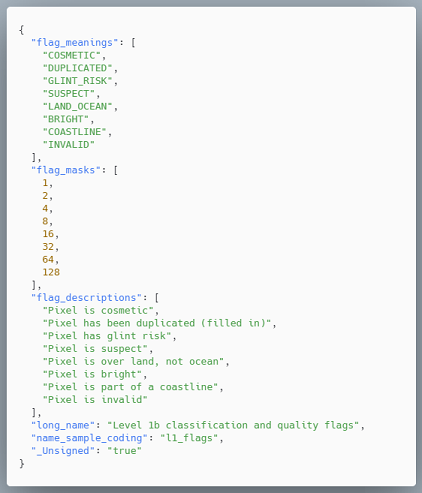Click the "l1_flags" value

[189, 438]
